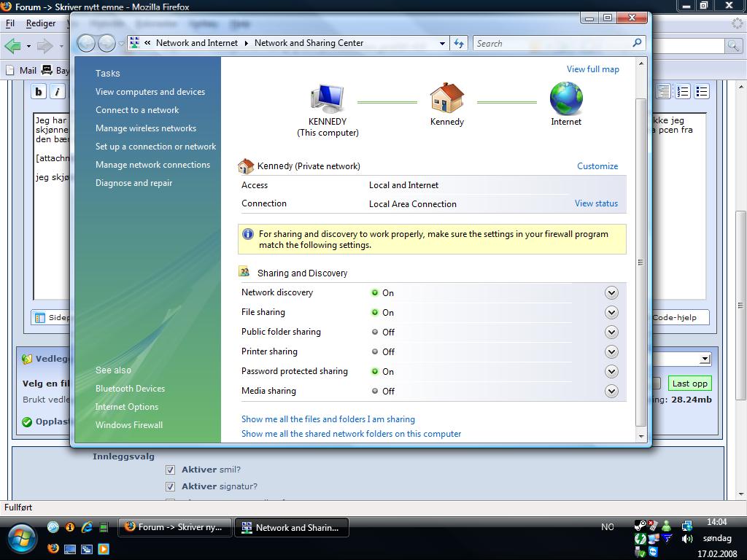The height and width of the screenshot is (560, 747).
Task: Click Diagnose and repair task
Action: click(x=134, y=183)
